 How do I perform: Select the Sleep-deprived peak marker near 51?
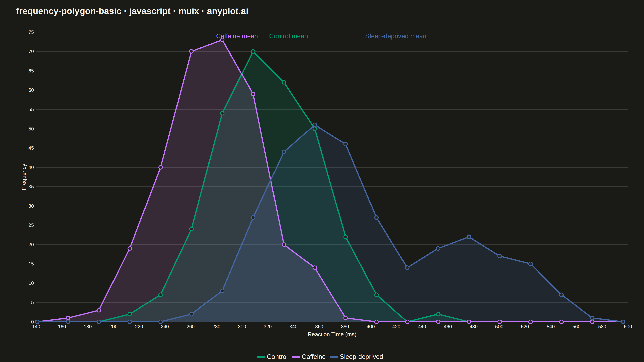[x=315, y=125]
